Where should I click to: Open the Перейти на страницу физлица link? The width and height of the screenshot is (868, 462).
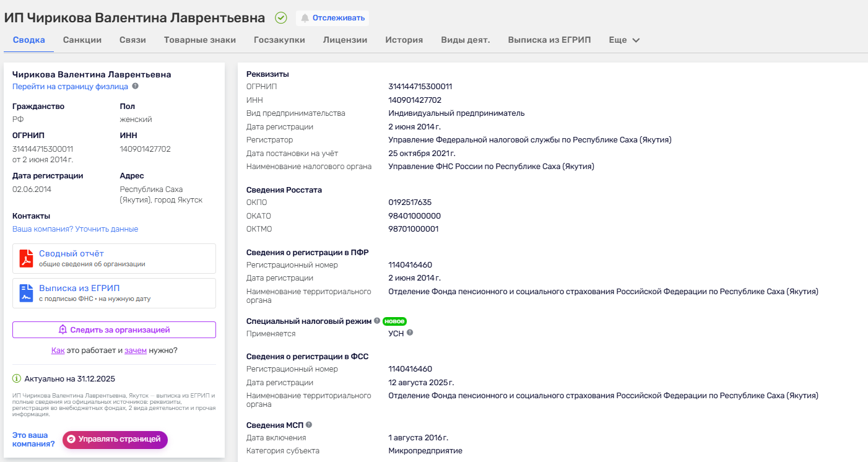coord(70,87)
